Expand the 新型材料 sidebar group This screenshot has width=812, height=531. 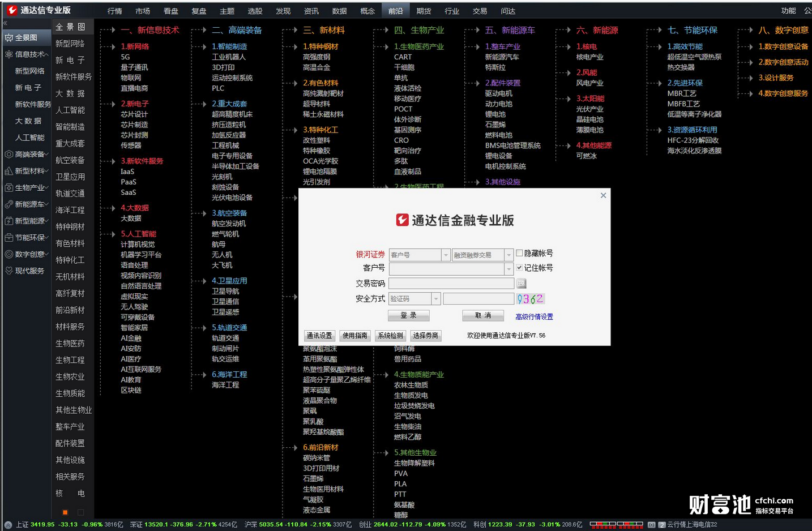[46, 171]
